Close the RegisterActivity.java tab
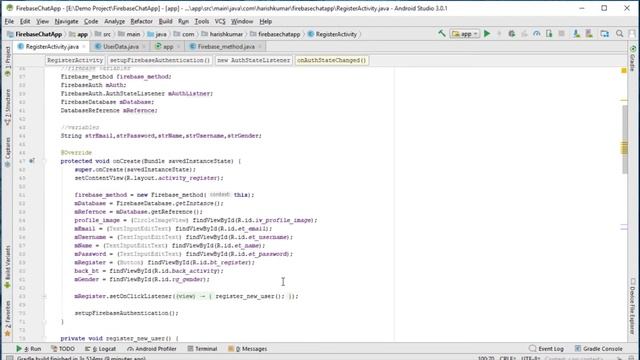 84,47
